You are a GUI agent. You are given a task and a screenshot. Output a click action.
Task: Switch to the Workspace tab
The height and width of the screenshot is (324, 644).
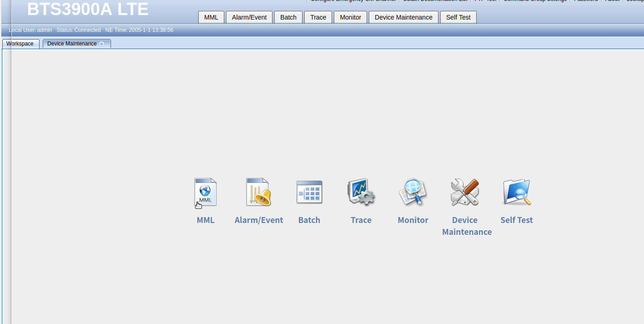pyautogui.click(x=20, y=44)
